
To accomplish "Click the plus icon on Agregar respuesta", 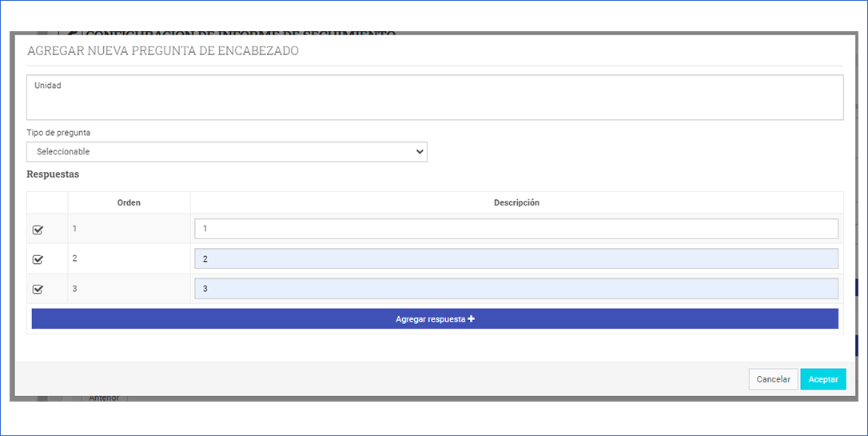I will 472,319.
